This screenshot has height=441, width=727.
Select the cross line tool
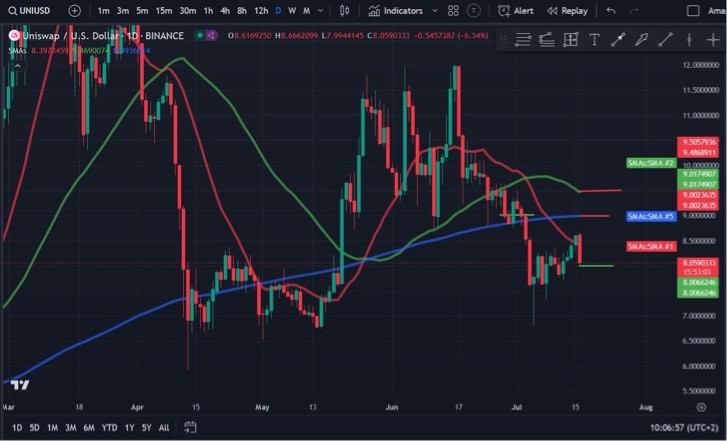tap(713, 40)
